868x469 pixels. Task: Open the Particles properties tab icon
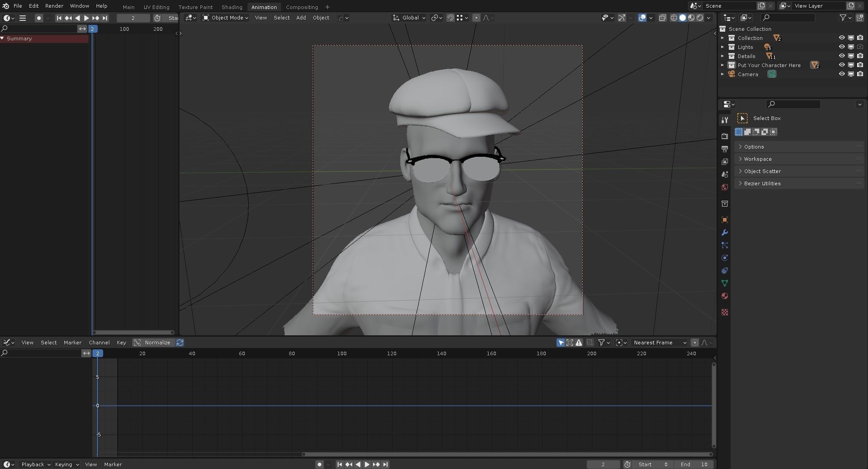click(x=724, y=245)
